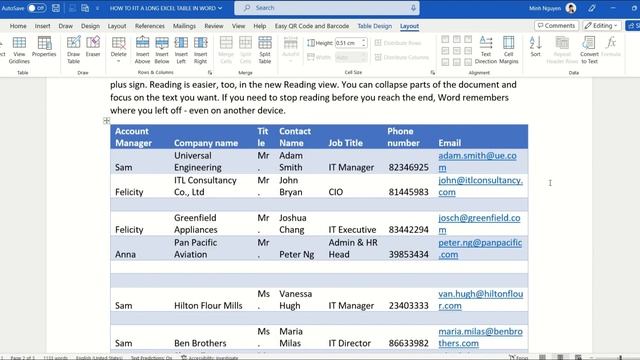Click Split Table
The height and width of the screenshot is (360, 640).
coord(265,50)
